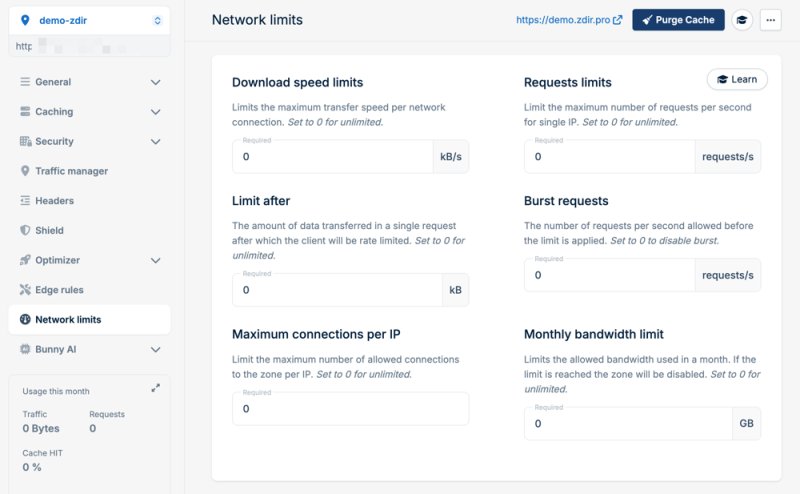Click the General menu icon
The width and height of the screenshot is (800, 494).
click(25, 82)
